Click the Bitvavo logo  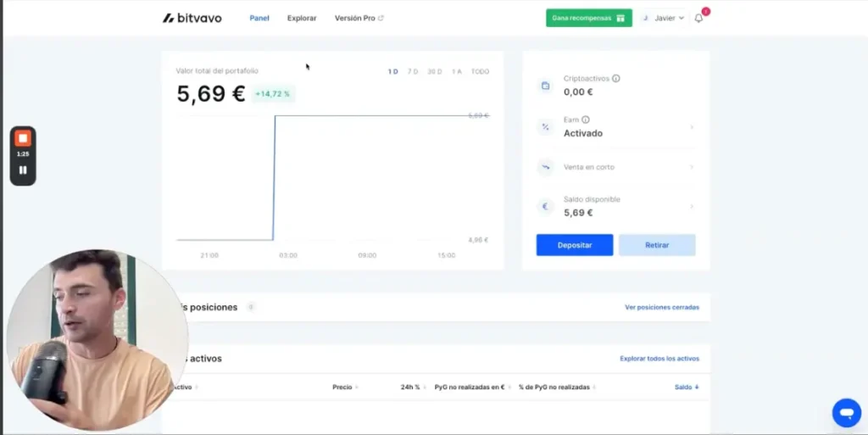pos(192,19)
